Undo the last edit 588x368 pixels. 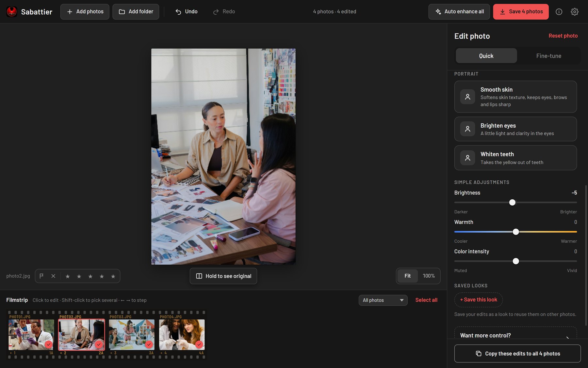(x=187, y=12)
